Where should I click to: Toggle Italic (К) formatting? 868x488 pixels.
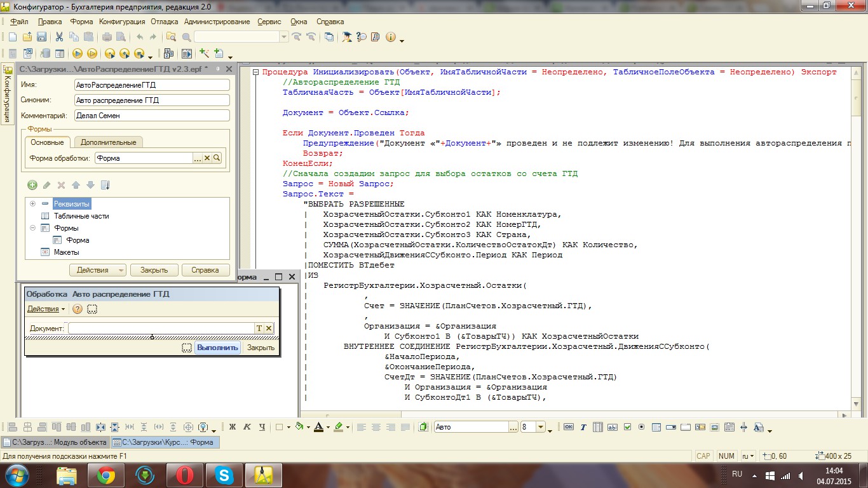[247, 427]
